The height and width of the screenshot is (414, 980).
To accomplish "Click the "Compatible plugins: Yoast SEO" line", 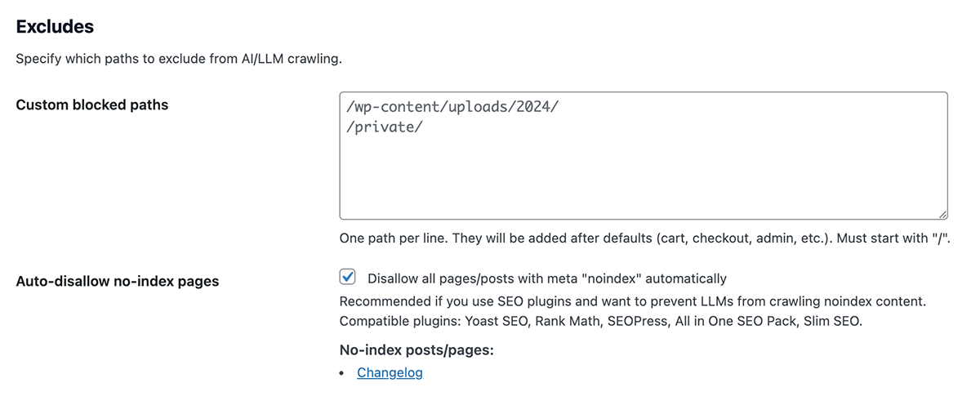I will click(x=601, y=321).
